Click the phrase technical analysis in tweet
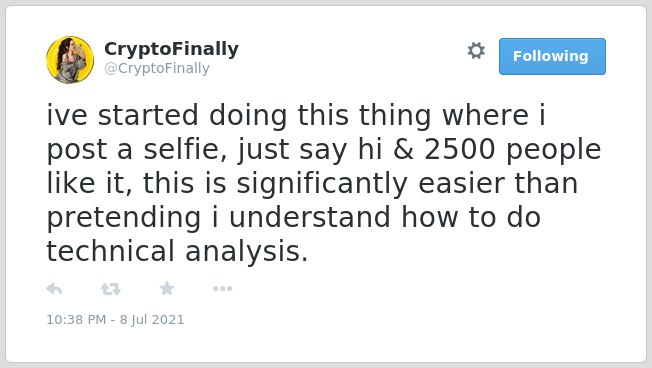This screenshot has width=652, height=368. [x=177, y=251]
